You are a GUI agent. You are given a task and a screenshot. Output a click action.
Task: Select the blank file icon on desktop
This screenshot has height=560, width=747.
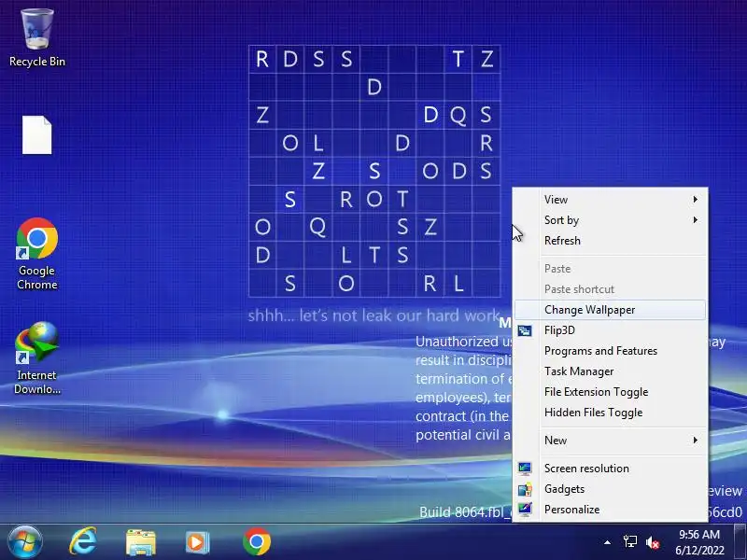(x=37, y=134)
